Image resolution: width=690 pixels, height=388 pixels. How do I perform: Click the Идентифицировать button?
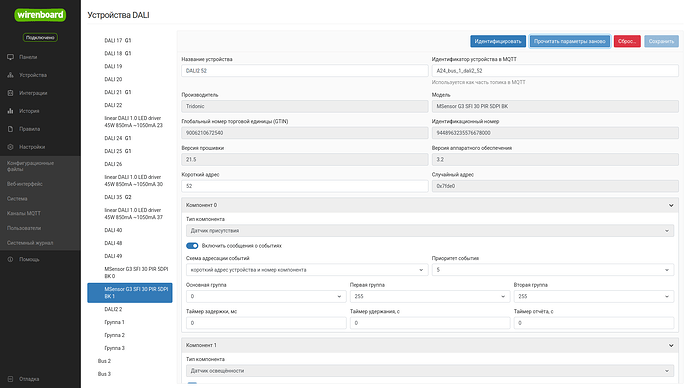pos(498,41)
